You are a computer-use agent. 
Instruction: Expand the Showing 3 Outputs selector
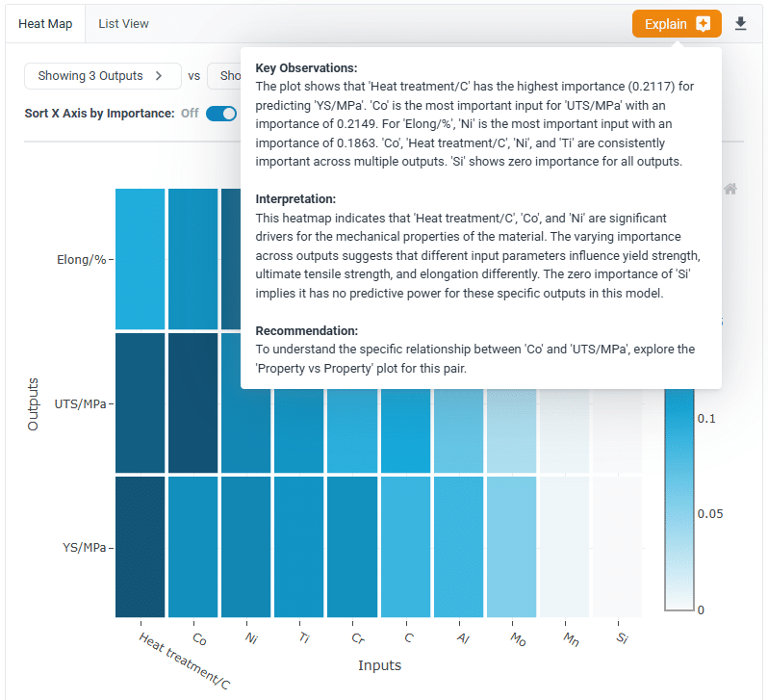tap(102, 75)
